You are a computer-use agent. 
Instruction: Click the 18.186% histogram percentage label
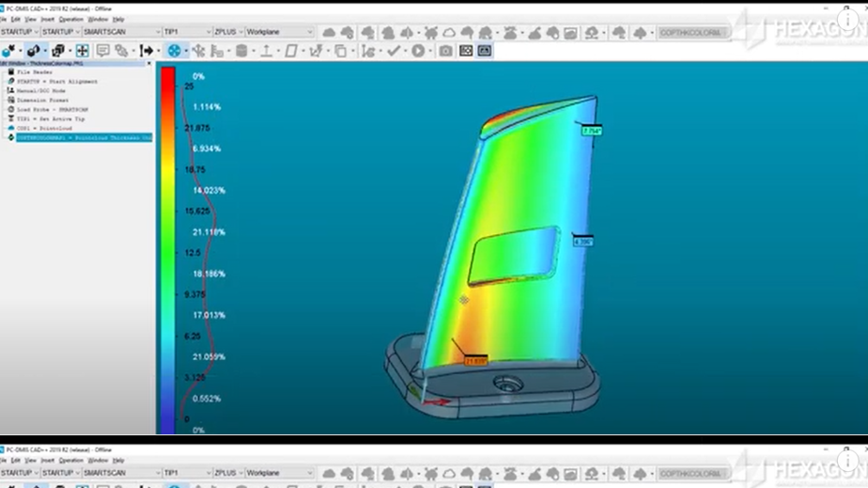coord(209,274)
